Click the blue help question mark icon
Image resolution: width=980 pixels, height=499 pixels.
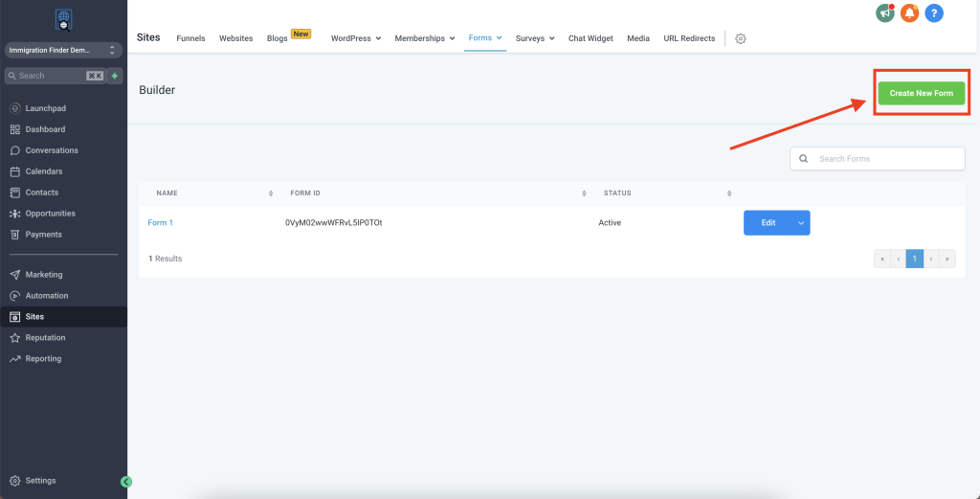tap(934, 13)
